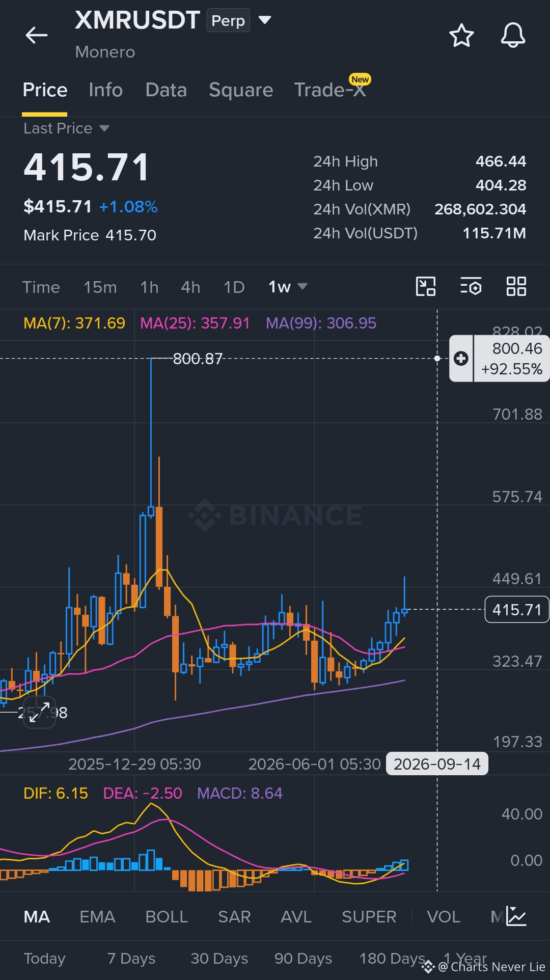The width and height of the screenshot is (550, 980).
Task: Open the XMRUSDT pair selector arrow
Action: pos(265,20)
